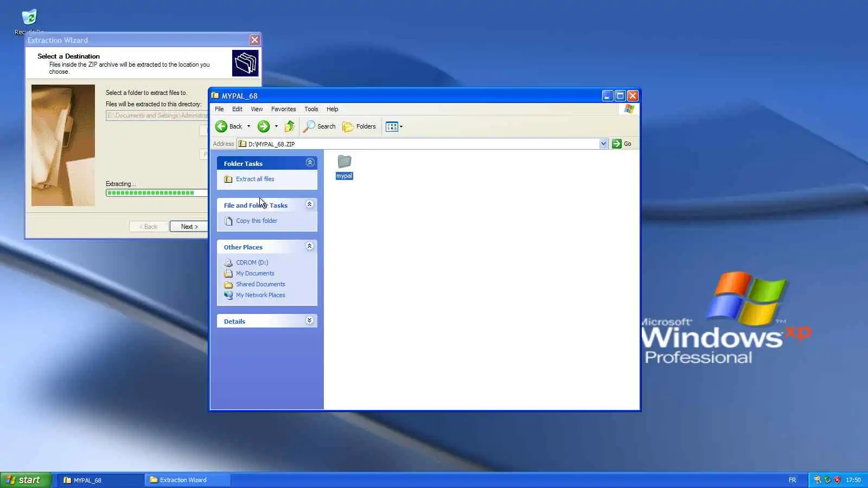
Task: Click the red security shield tray icon
Action: coord(837,480)
